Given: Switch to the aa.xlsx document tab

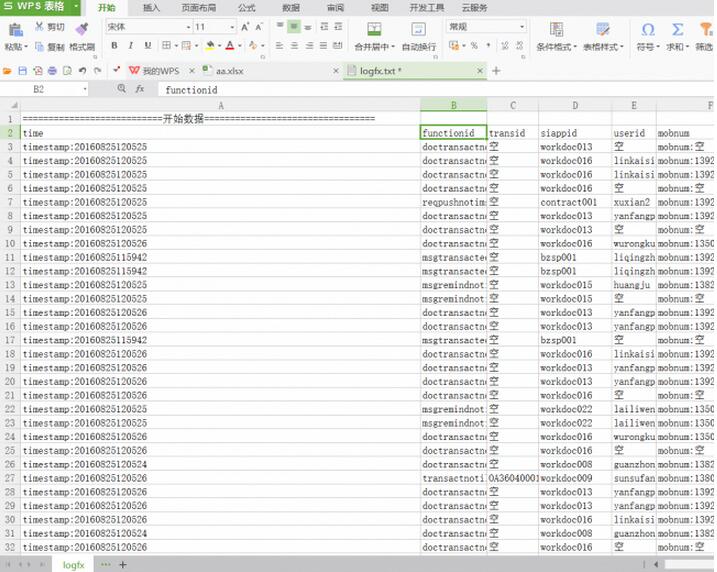Looking at the screenshot, I should click(229, 71).
